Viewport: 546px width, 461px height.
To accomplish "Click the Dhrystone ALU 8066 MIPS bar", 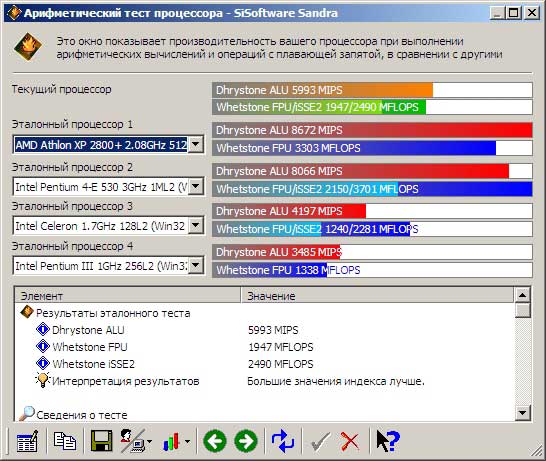I will [x=372, y=171].
